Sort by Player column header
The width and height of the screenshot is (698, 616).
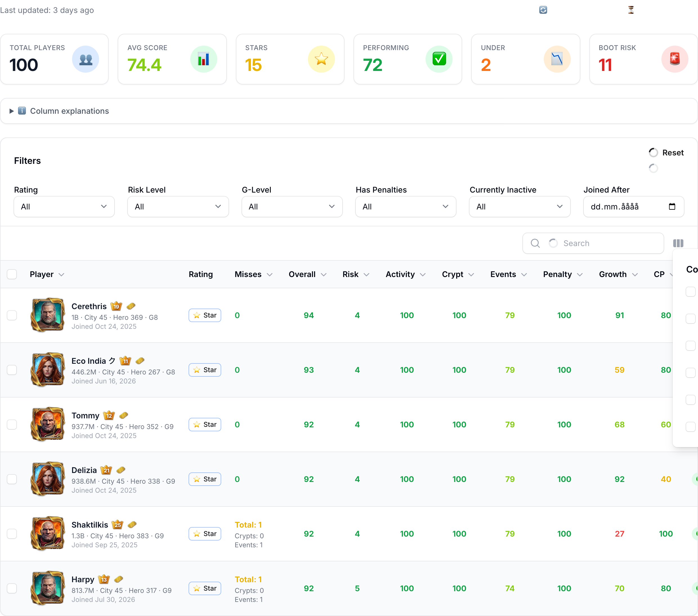tap(47, 274)
